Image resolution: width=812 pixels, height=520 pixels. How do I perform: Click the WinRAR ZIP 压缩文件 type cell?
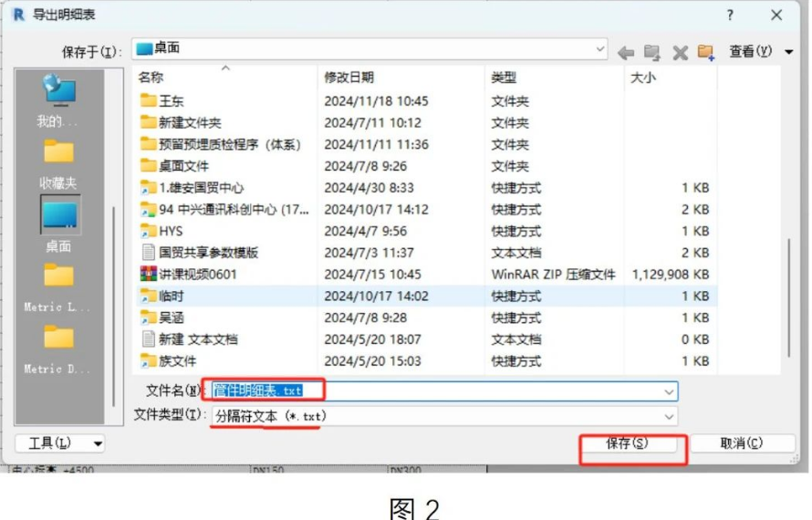553,275
